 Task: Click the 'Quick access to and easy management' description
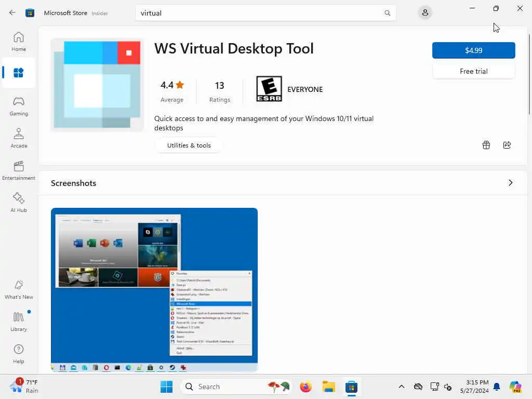[x=264, y=123]
